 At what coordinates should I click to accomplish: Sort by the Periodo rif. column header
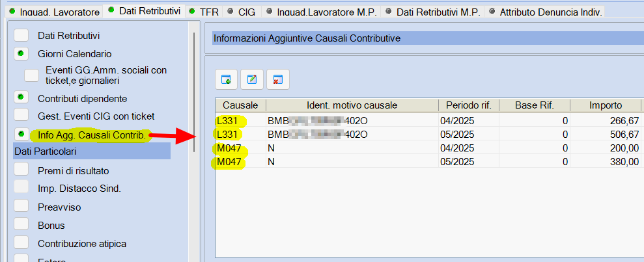[x=469, y=105]
